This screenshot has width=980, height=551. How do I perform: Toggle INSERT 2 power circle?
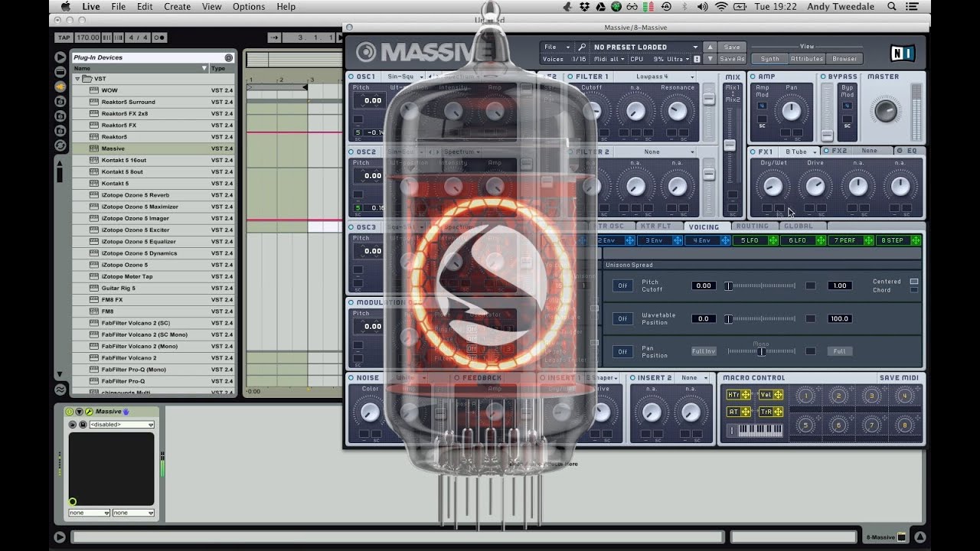(x=632, y=378)
